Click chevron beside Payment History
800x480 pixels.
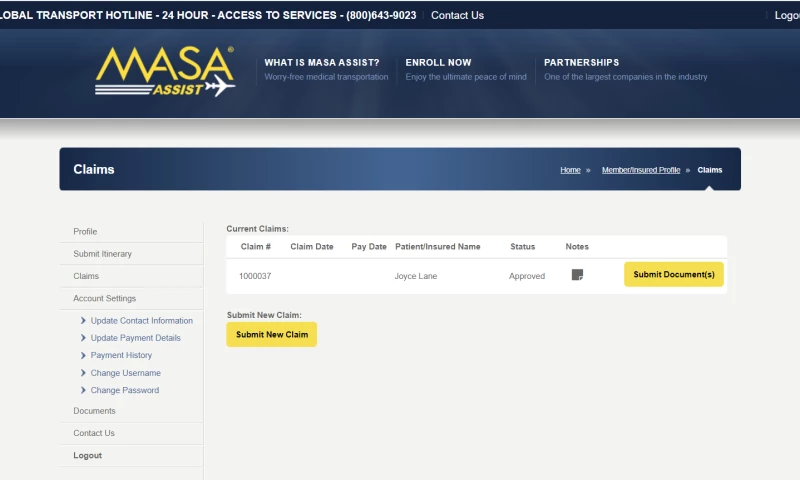[x=83, y=355]
